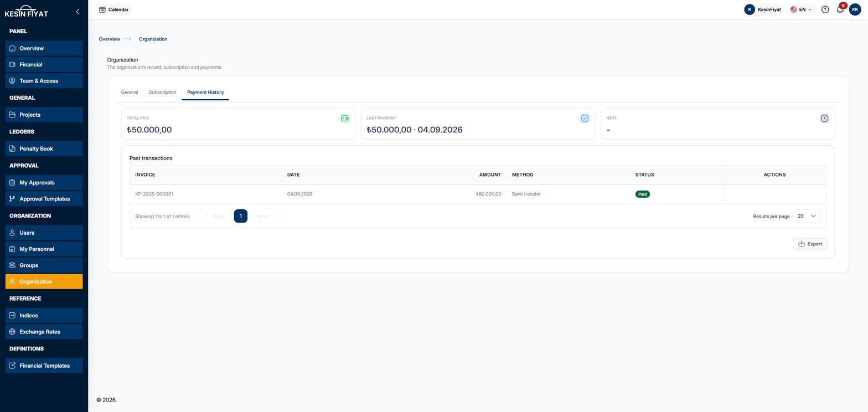This screenshot has height=412, width=868.
Task: Open the Calendar button in top bar
Action: click(x=113, y=9)
